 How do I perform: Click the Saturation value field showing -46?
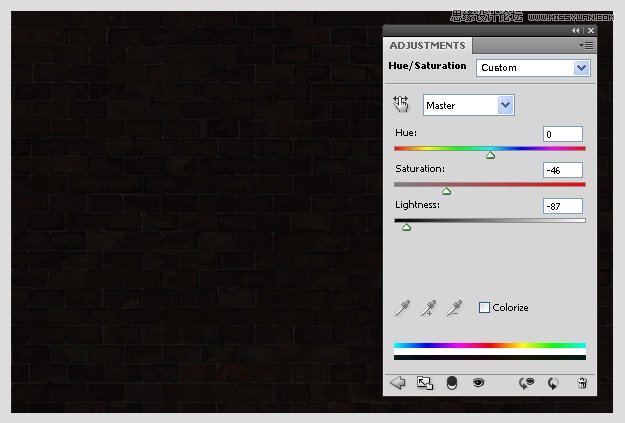click(x=563, y=170)
